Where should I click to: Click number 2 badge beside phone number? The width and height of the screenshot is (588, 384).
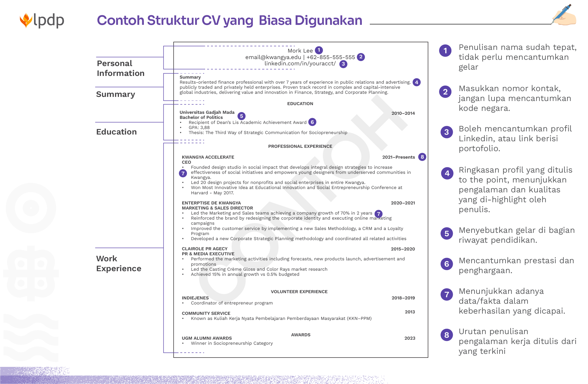(361, 57)
